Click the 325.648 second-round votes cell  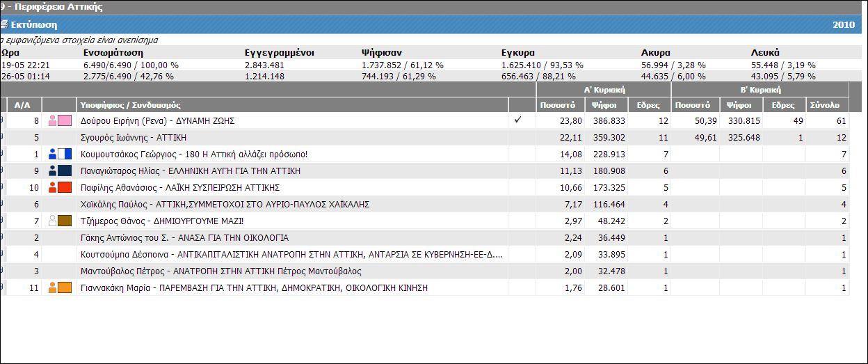[x=742, y=137]
